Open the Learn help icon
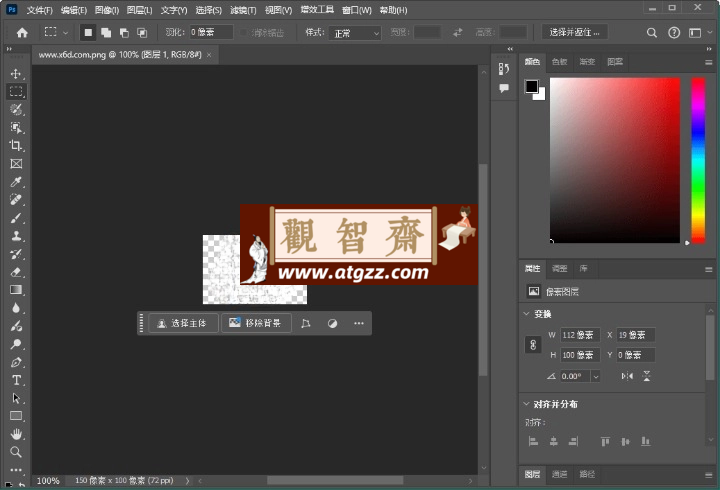 tap(674, 33)
